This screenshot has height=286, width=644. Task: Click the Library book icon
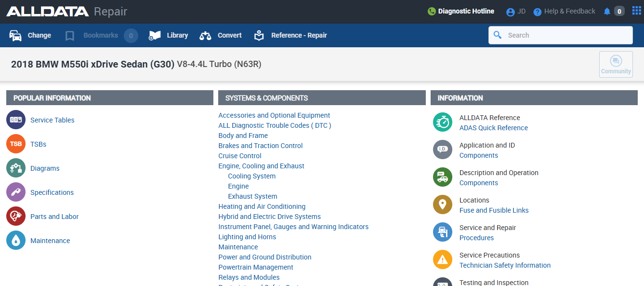click(155, 36)
